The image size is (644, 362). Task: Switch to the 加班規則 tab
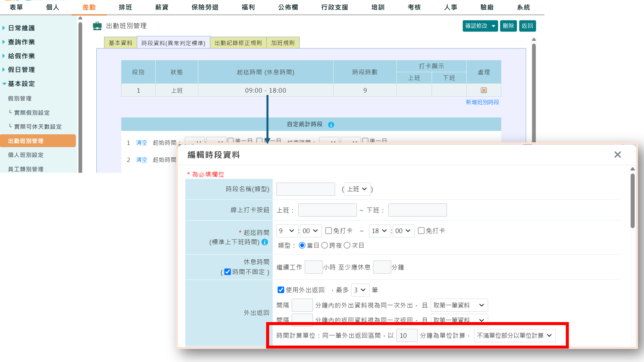pos(283,42)
